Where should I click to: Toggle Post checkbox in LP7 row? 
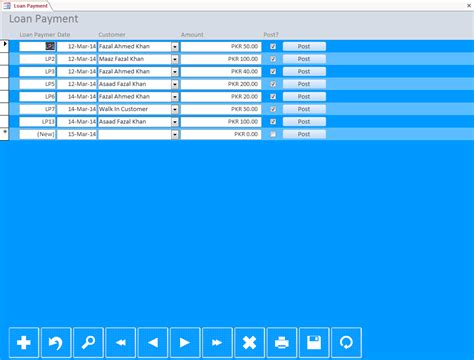tap(273, 109)
